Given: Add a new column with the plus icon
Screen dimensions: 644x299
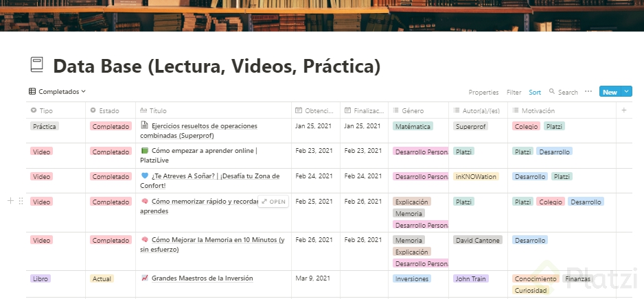Looking at the screenshot, I should click(x=624, y=110).
